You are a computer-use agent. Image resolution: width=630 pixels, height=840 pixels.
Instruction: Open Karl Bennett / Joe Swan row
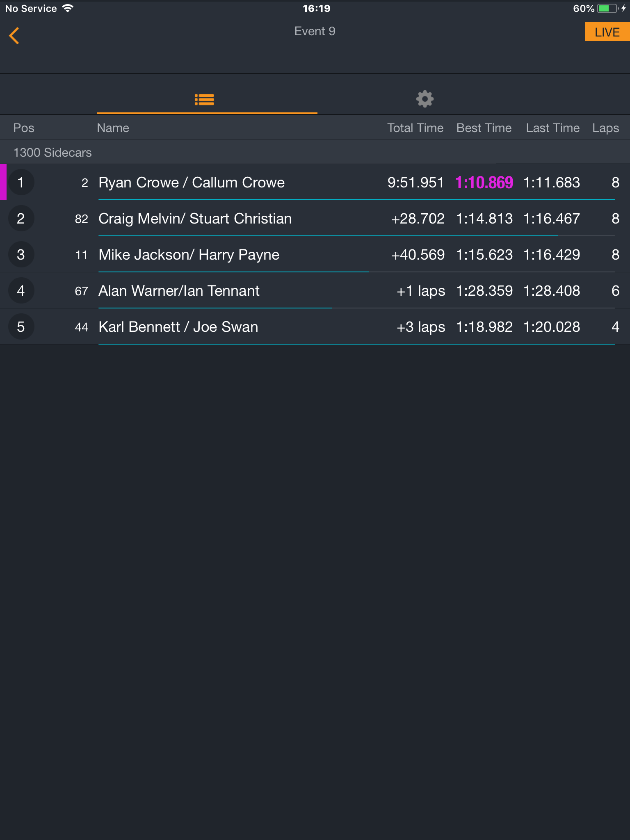(x=315, y=326)
